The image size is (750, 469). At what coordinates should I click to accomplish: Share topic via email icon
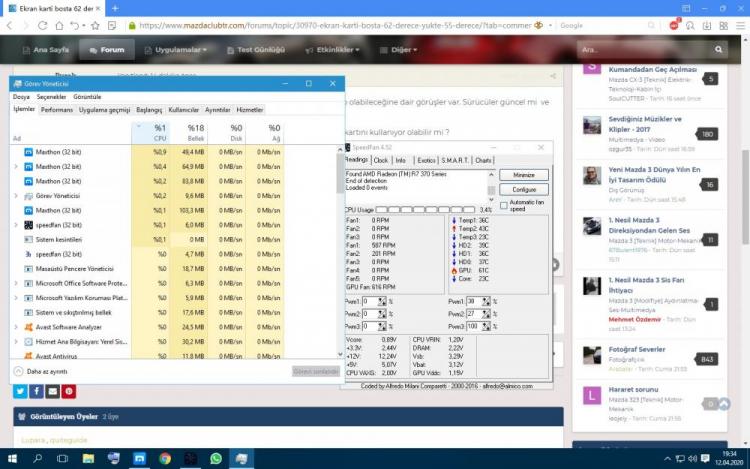click(x=53, y=391)
